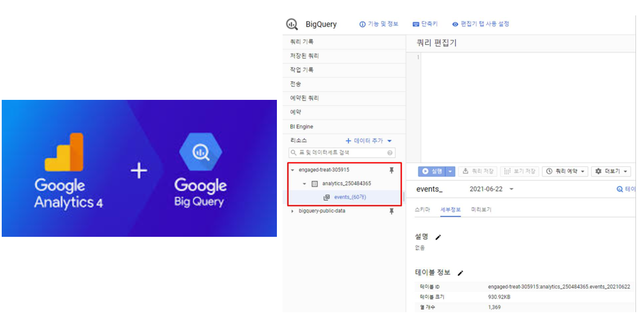
Task: Focus the 표 및 데이터세트 검색 field
Action: 342,153
